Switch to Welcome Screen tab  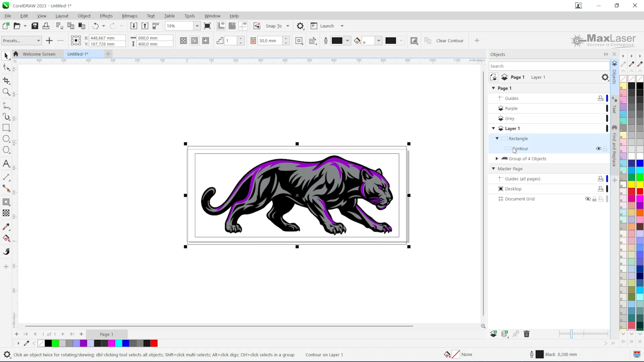(39, 54)
